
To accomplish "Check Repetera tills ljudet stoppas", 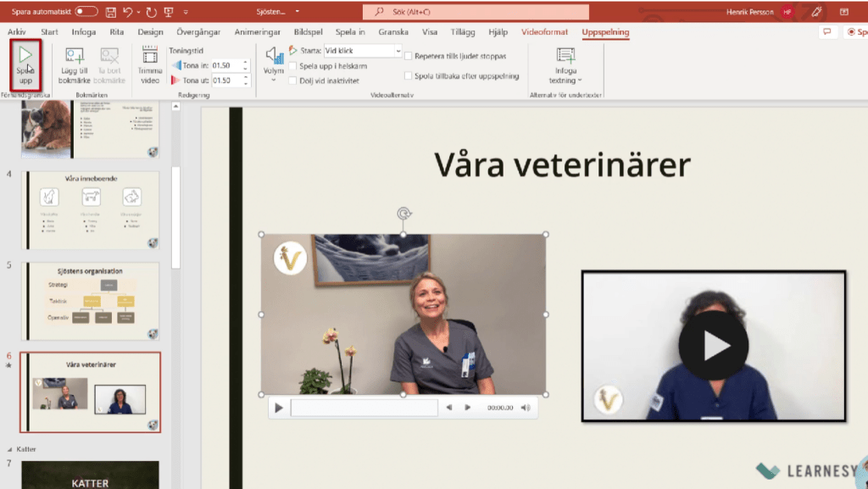I will tap(409, 56).
